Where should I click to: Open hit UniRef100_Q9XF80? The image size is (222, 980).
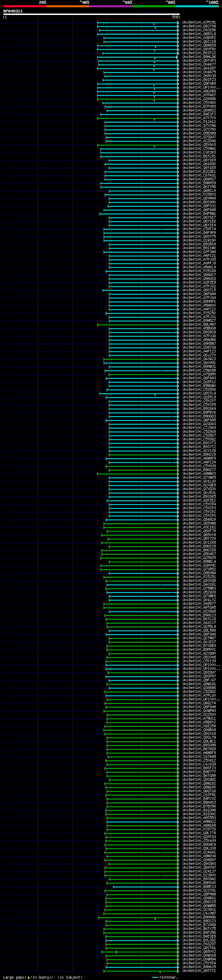click(199, 49)
